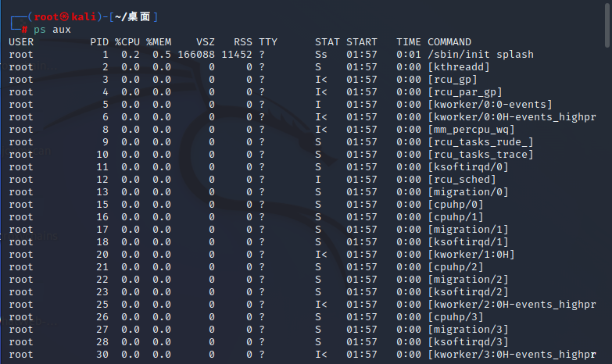Click the [cpuhp/3] process name
Viewport: 612px width, 364px height.
(456, 317)
